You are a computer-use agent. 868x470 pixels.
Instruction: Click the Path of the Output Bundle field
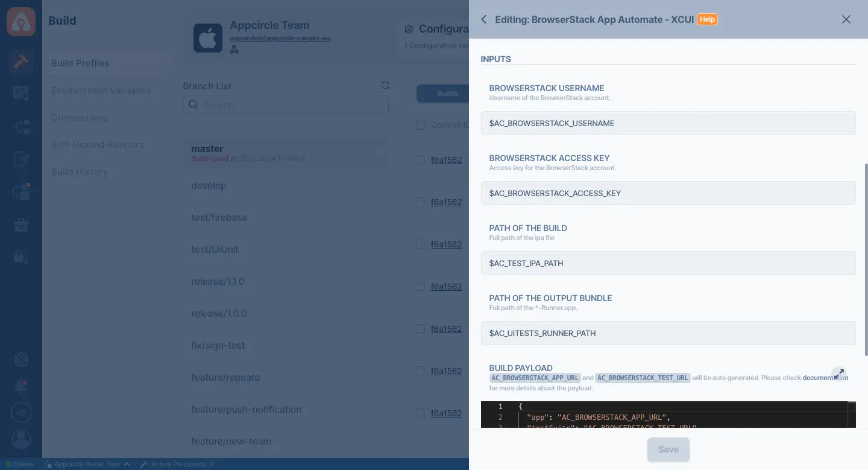[x=668, y=333]
